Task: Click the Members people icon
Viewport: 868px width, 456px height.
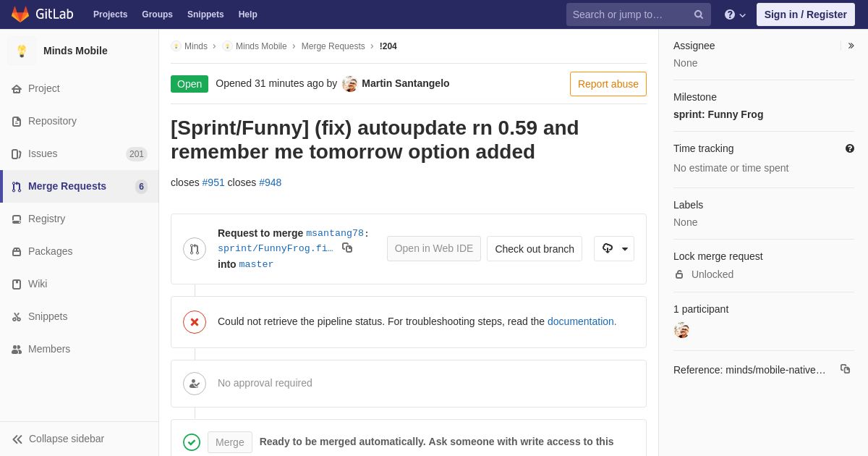Action: pos(17,350)
